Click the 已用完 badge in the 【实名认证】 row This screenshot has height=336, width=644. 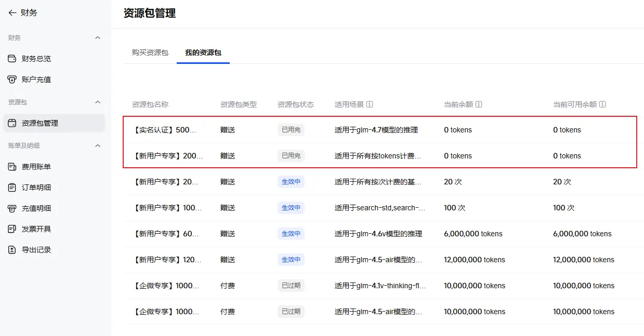point(291,130)
